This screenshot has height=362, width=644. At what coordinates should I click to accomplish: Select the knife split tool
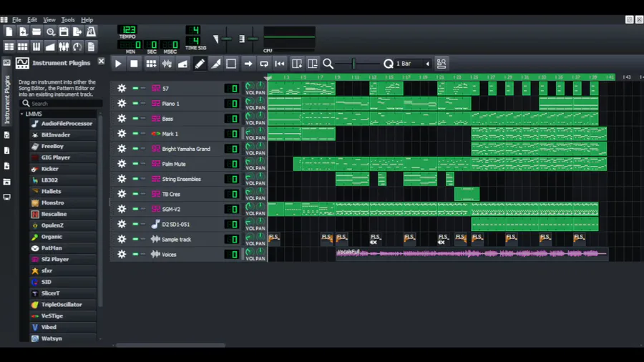(x=215, y=64)
